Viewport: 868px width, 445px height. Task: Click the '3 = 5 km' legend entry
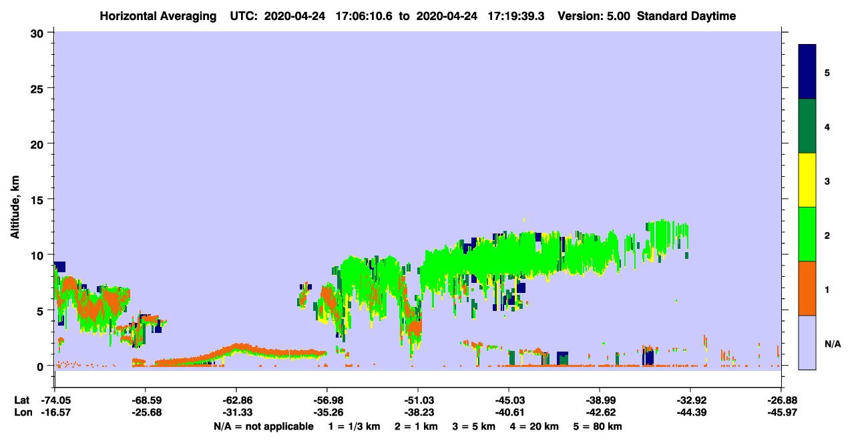pos(473,426)
